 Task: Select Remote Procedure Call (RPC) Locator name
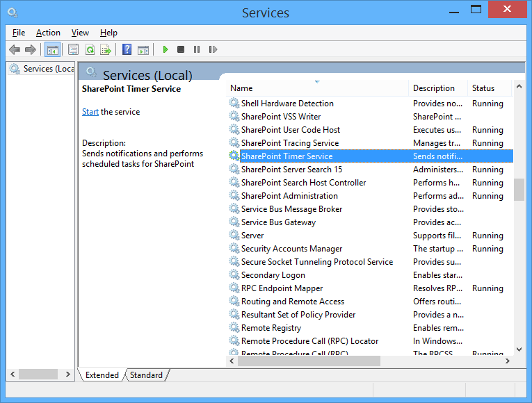coord(309,341)
